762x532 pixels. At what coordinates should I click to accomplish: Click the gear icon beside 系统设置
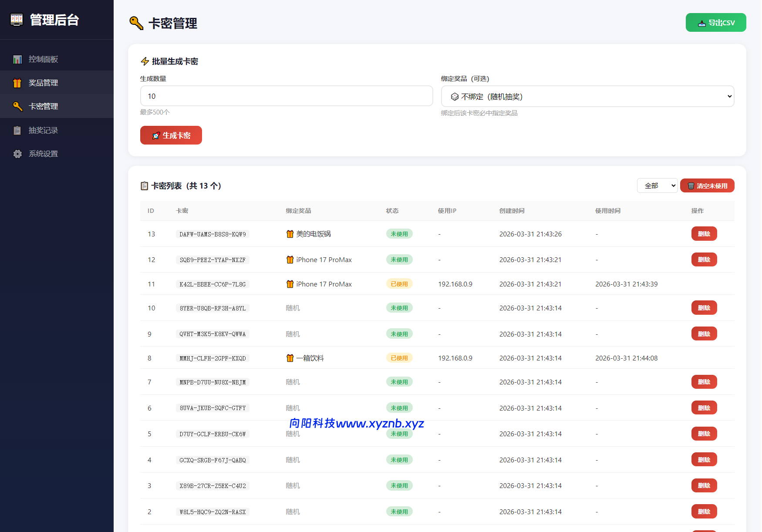click(17, 154)
